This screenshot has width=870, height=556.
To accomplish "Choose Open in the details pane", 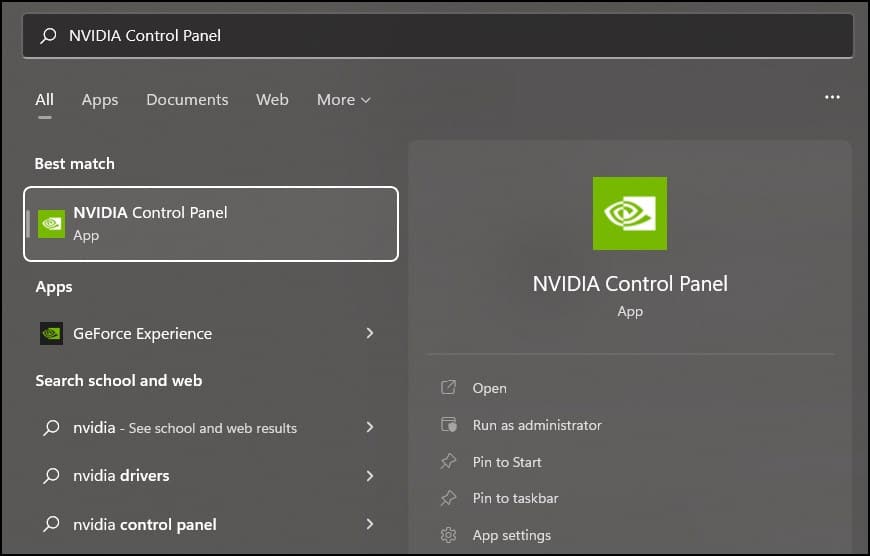I will (489, 388).
